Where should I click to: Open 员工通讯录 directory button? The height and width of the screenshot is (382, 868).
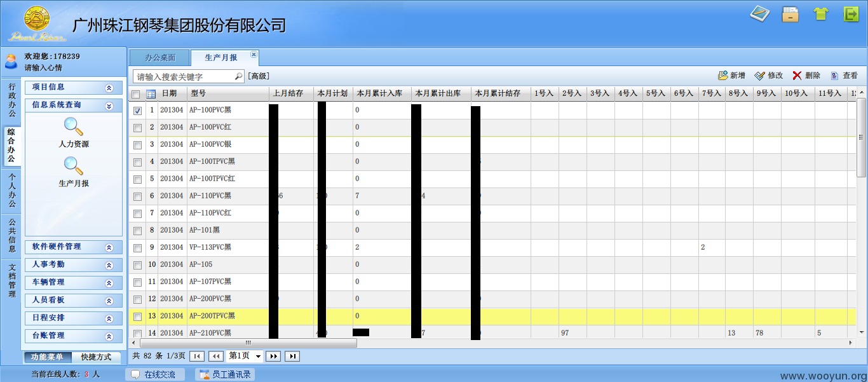tap(224, 374)
